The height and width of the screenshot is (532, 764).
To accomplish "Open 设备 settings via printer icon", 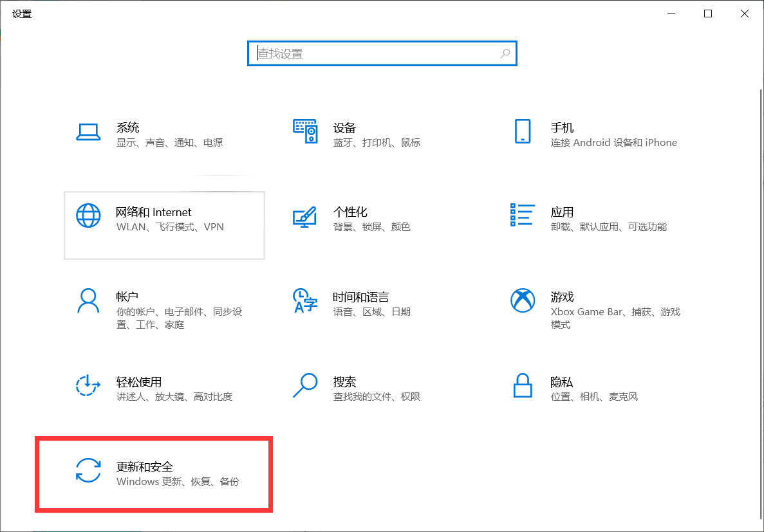I will 305,131.
